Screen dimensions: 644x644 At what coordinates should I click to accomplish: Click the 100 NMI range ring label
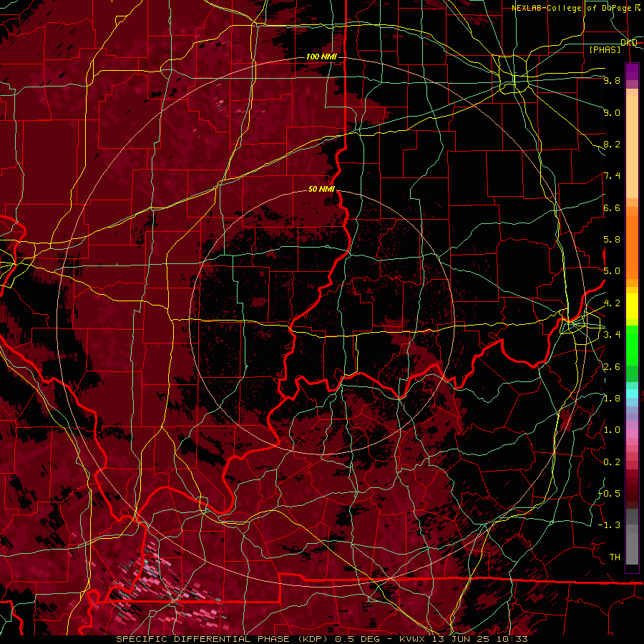321,57
